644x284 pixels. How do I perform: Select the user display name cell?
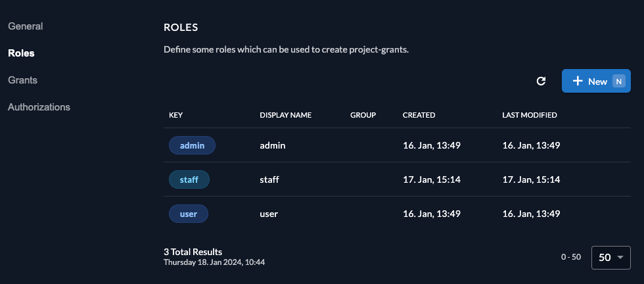point(269,214)
